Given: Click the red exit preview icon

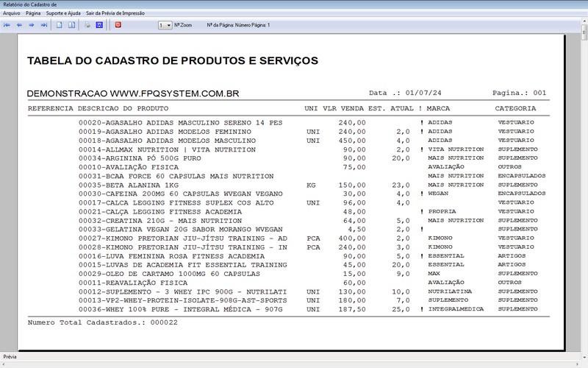Looking at the screenshot, I should pyautogui.click(x=118, y=25).
